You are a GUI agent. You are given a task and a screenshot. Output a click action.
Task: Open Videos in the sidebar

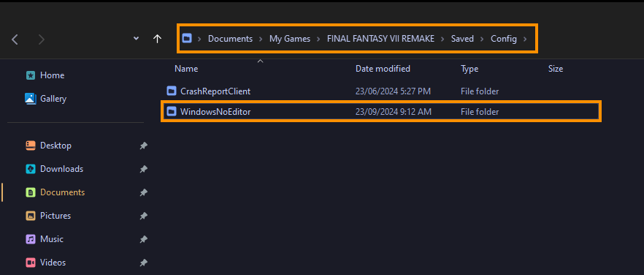(x=53, y=263)
